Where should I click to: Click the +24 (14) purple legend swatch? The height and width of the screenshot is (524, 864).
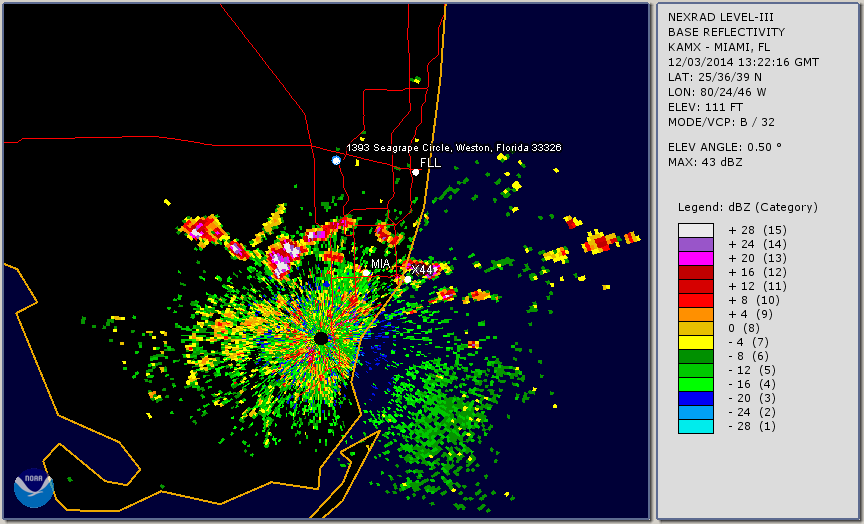pyautogui.click(x=696, y=245)
